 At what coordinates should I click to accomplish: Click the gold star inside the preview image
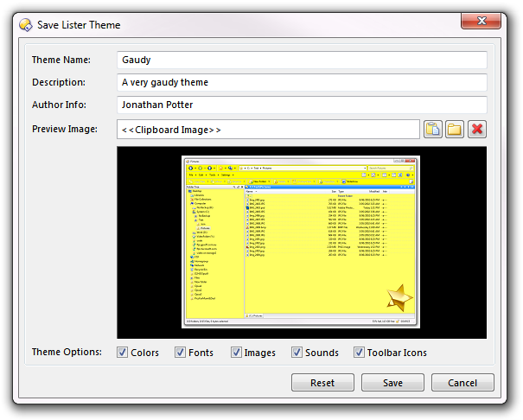[399, 299]
